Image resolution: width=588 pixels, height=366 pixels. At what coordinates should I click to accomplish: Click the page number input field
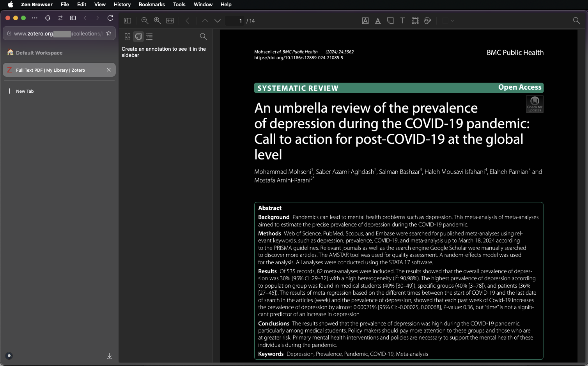(x=235, y=21)
